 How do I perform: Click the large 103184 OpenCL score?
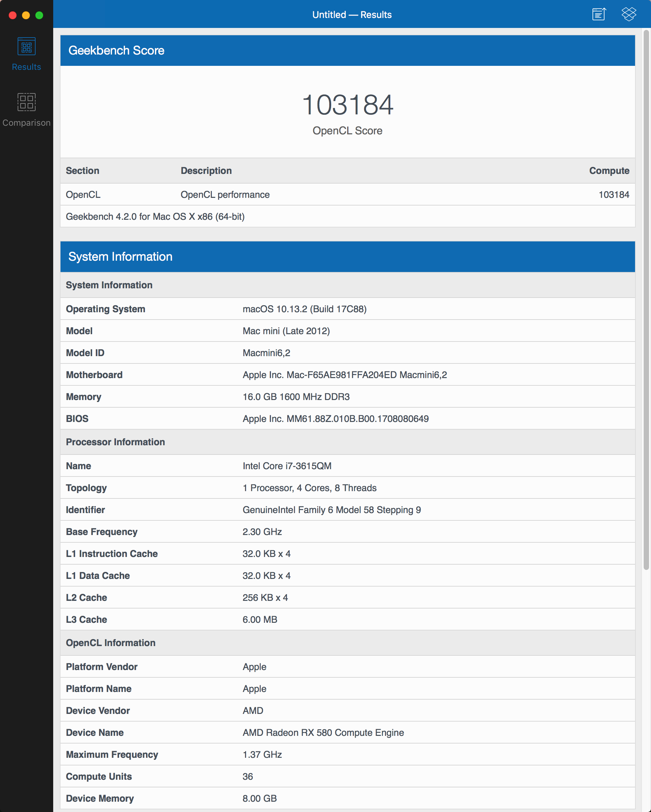(347, 105)
